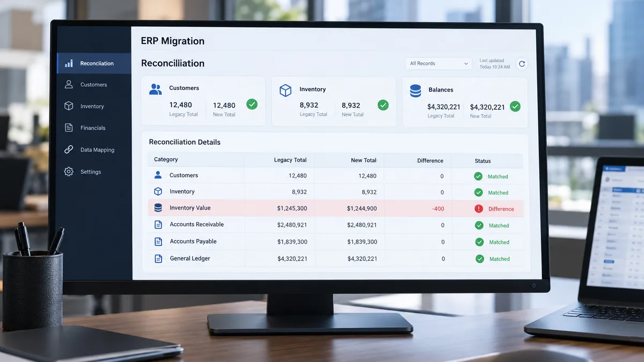Click the ERP Migration title
Image resolution: width=644 pixels, height=362 pixels.
(x=172, y=41)
